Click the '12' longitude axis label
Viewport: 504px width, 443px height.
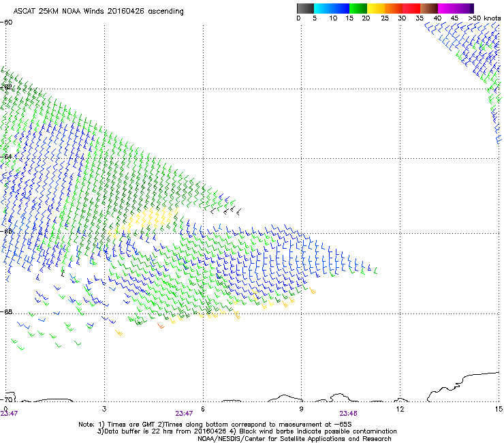click(x=400, y=409)
